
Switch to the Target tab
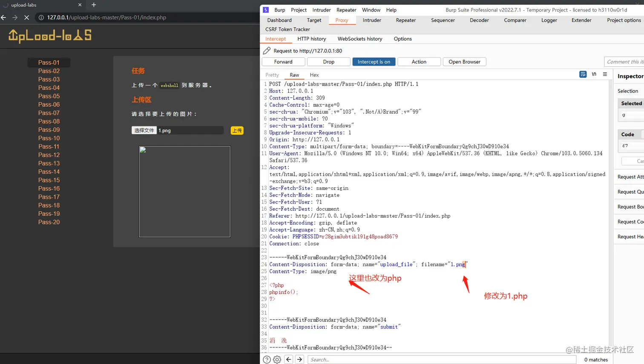(x=314, y=20)
